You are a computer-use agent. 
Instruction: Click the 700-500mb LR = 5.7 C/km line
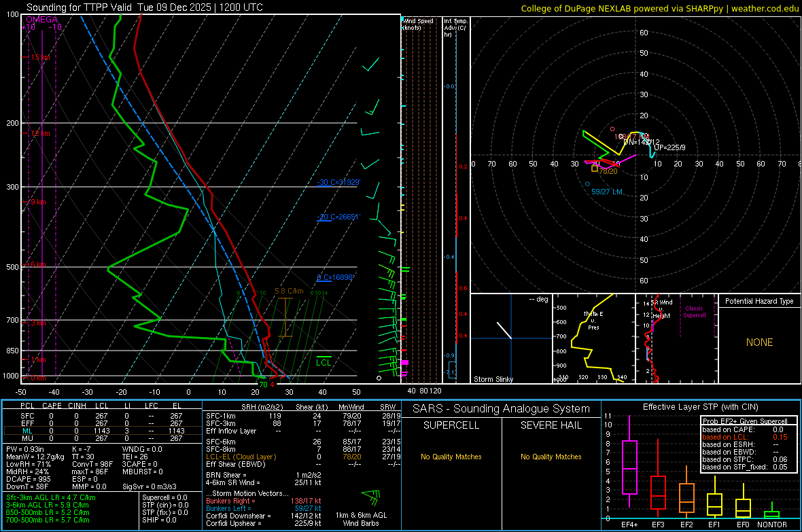tap(48, 520)
